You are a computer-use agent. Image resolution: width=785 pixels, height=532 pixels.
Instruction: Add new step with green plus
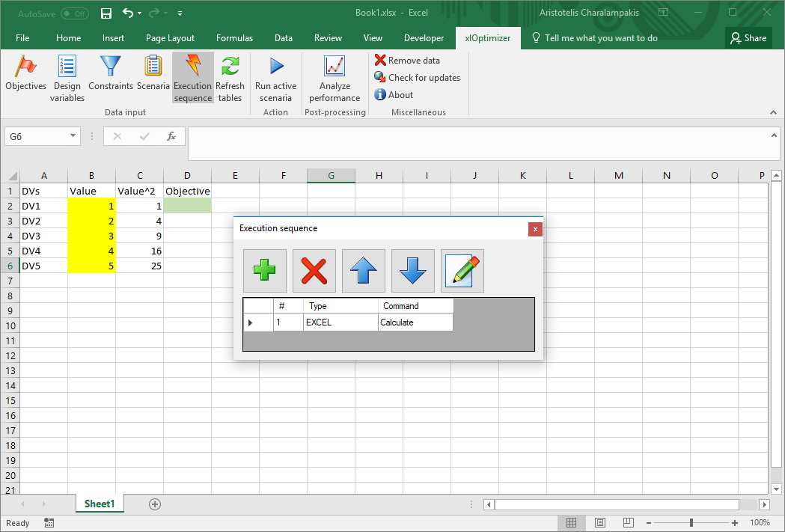(265, 271)
